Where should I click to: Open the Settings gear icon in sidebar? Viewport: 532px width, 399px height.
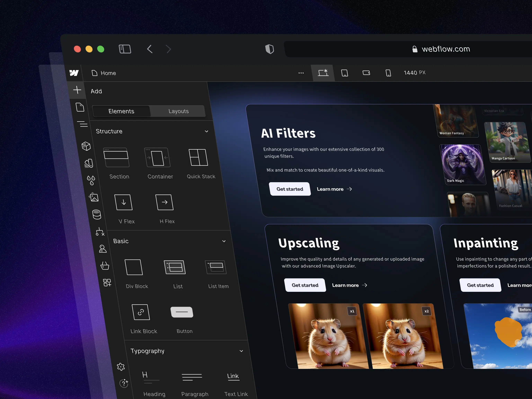point(121,367)
